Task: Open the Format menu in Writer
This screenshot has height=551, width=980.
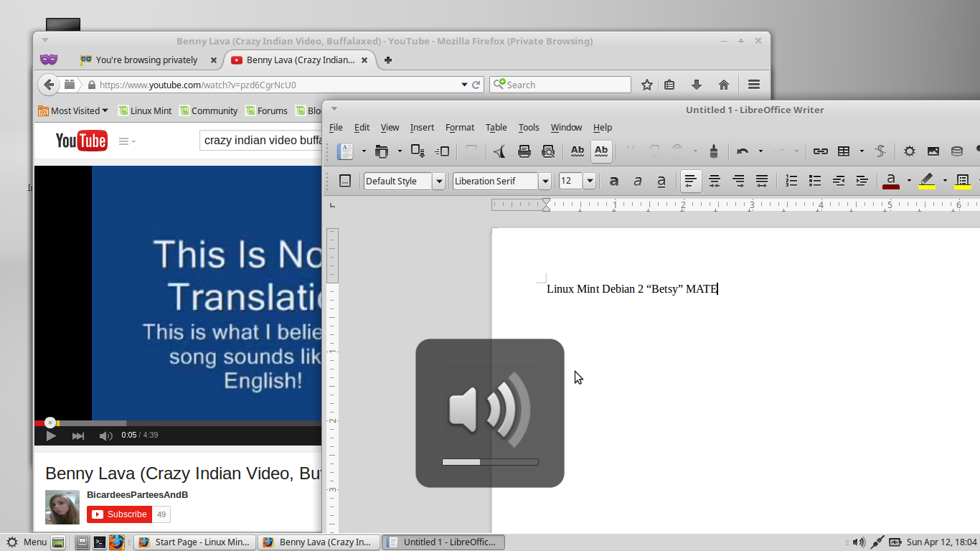Action: (460, 127)
